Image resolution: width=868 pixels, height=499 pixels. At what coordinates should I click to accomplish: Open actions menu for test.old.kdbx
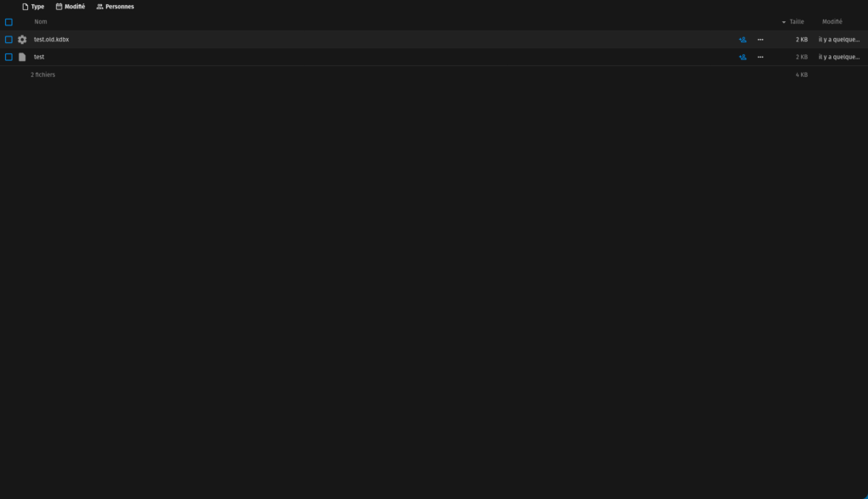[760, 40]
